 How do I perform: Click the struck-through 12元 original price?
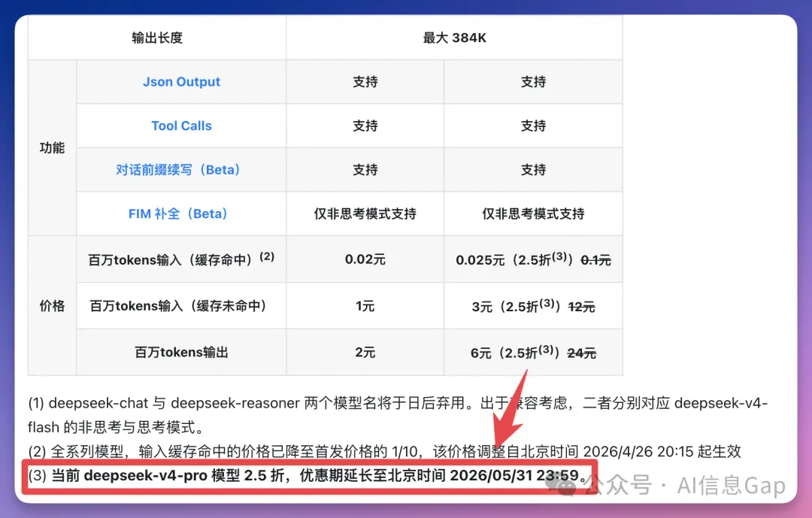[581, 307]
